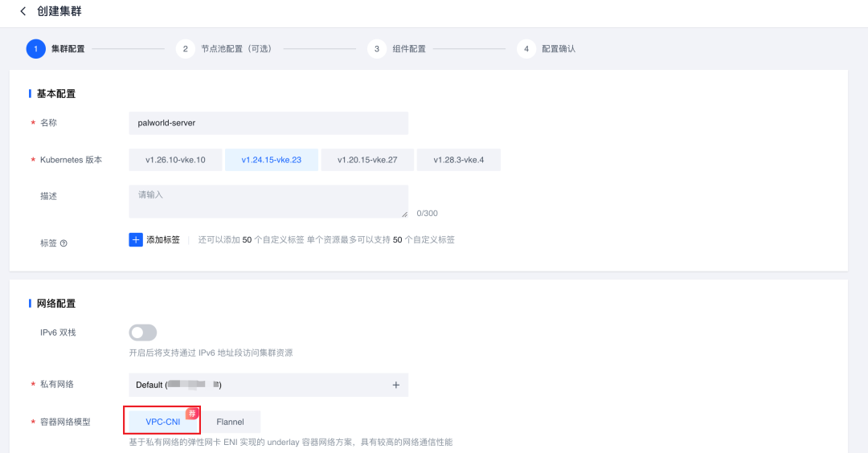
Task: Go to step 2 节点池配置（可选）
Action: tap(224, 49)
